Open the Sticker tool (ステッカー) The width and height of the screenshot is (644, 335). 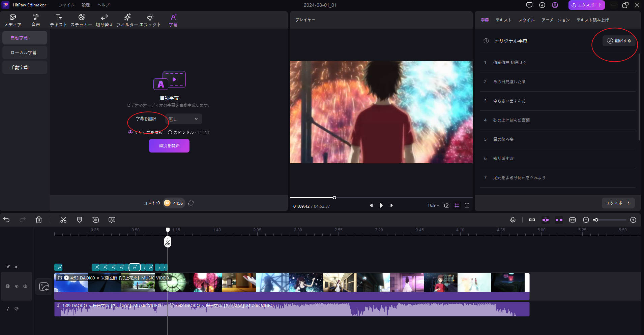tap(81, 20)
